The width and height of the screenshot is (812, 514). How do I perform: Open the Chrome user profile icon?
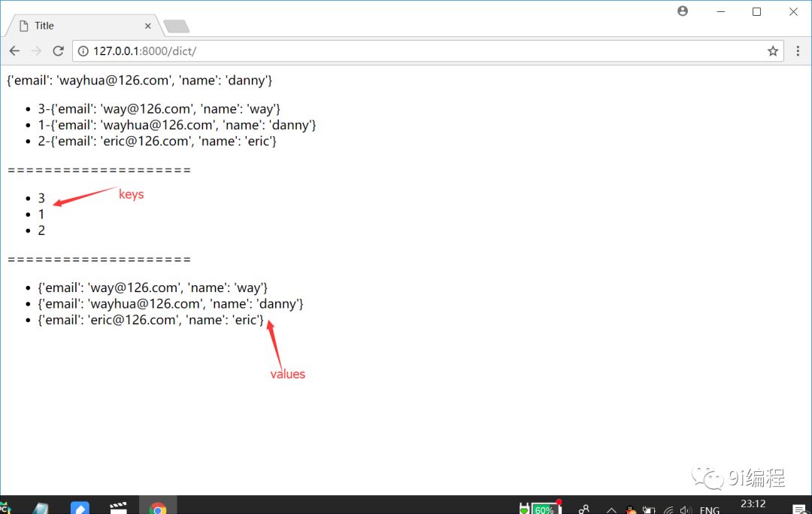[683, 11]
